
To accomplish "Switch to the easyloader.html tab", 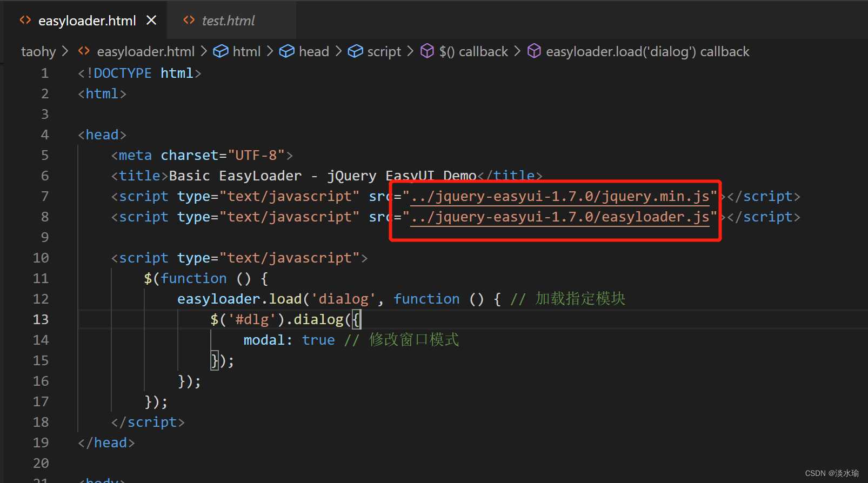I will tap(87, 21).
